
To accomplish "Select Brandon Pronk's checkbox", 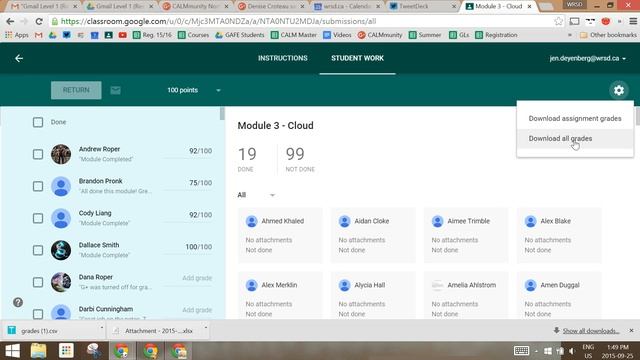I will (38, 186).
